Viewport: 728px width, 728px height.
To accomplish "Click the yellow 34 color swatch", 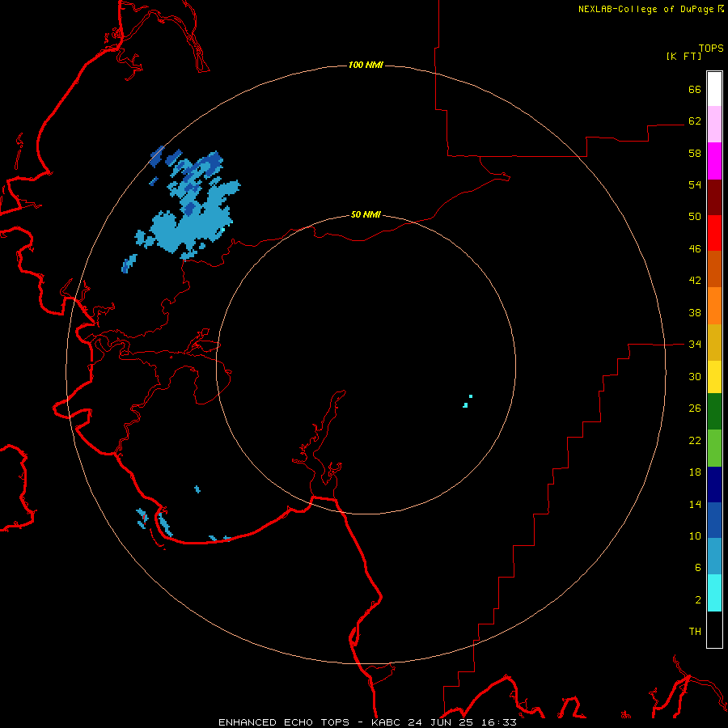I will pyautogui.click(x=714, y=377).
